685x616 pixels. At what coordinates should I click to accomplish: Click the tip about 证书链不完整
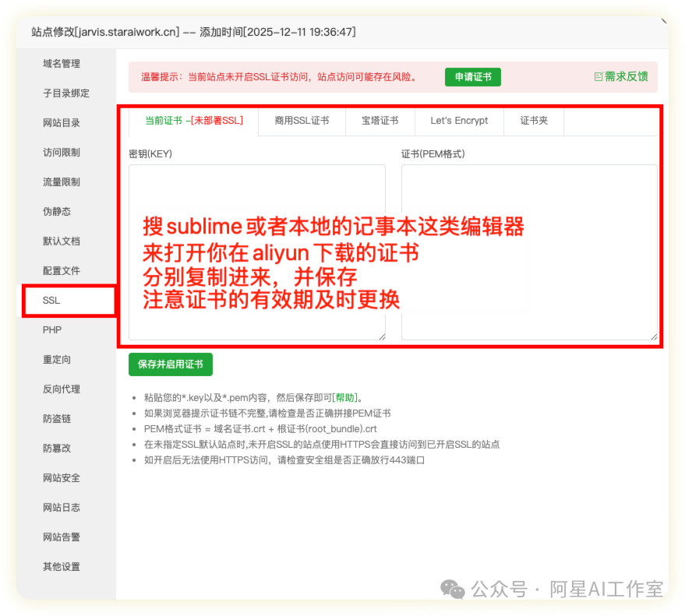pyautogui.click(x=267, y=414)
